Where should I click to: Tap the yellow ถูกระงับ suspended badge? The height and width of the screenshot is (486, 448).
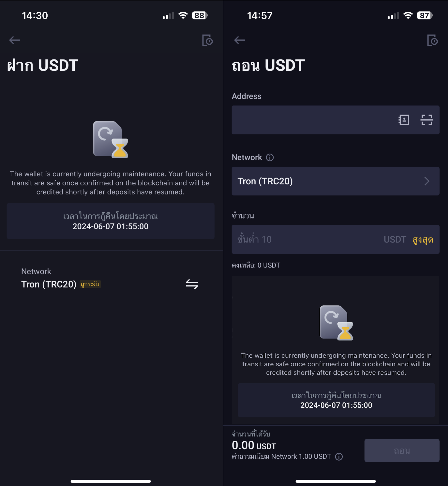click(90, 284)
